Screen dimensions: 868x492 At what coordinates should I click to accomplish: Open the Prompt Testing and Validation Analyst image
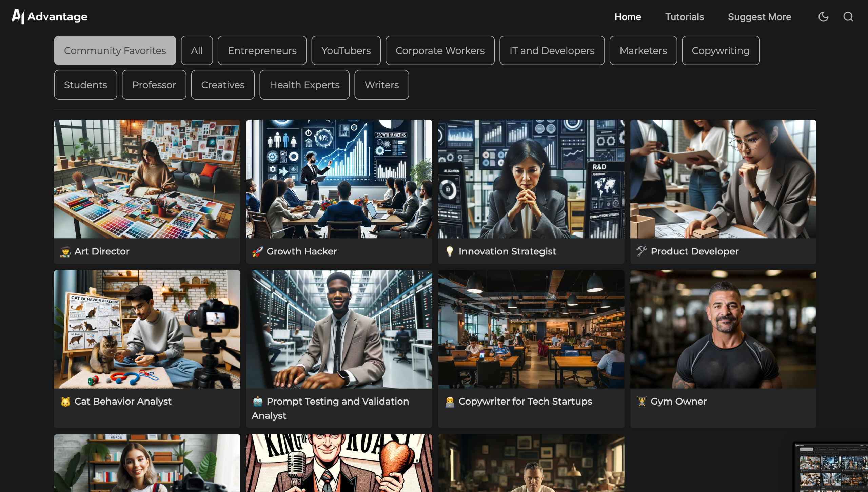339,329
